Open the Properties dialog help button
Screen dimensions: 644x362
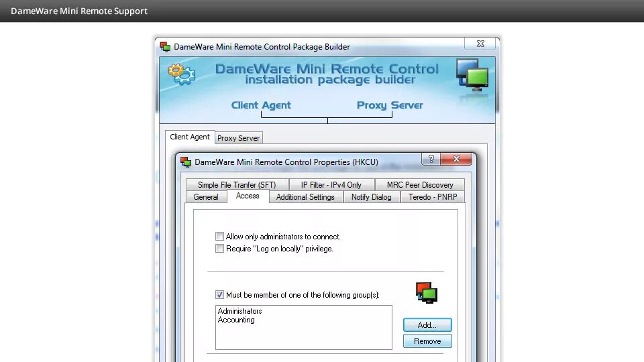click(431, 160)
